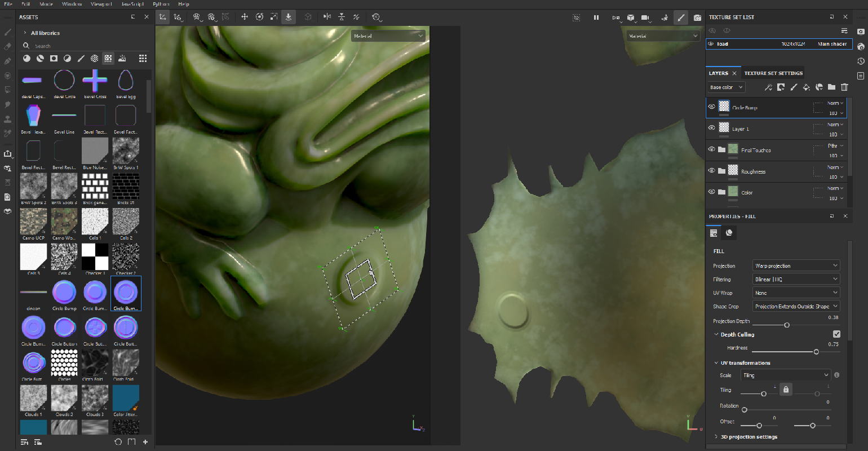Click the Hardness slider handle
The height and width of the screenshot is (451, 868).
click(816, 352)
